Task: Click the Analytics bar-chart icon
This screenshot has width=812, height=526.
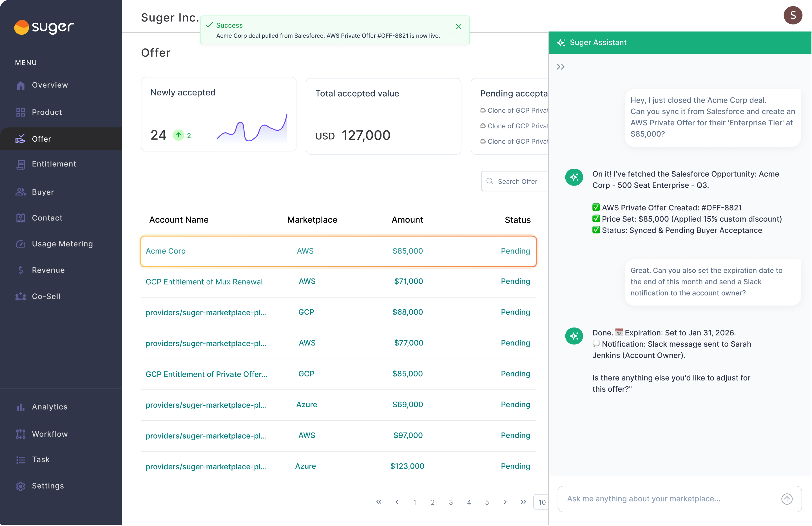Action: click(x=21, y=407)
